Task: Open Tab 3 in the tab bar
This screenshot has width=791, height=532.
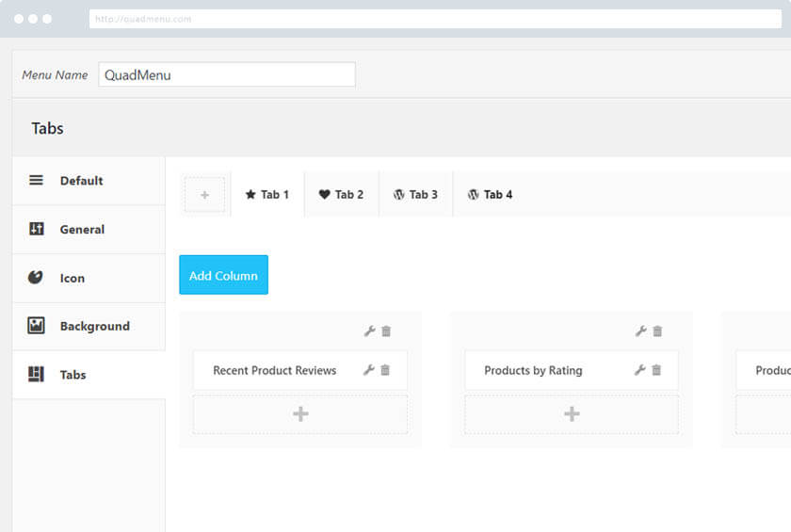Action: (415, 195)
